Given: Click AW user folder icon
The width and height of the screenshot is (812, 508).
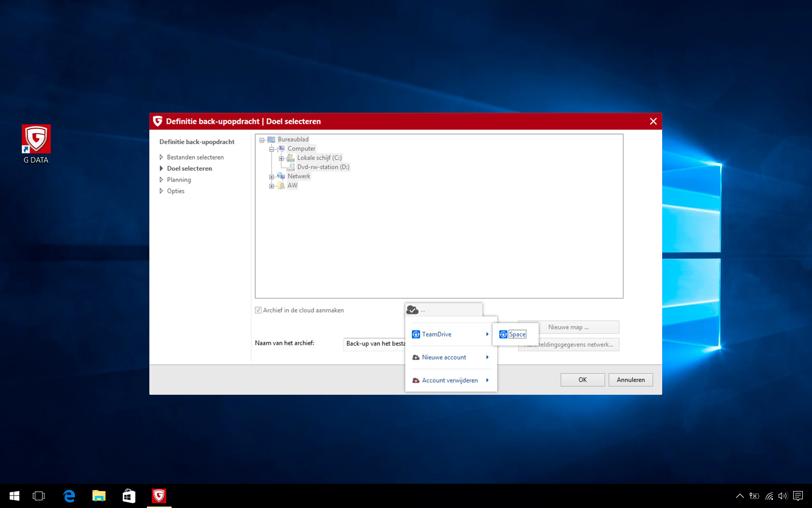Looking at the screenshot, I should (281, 186).
